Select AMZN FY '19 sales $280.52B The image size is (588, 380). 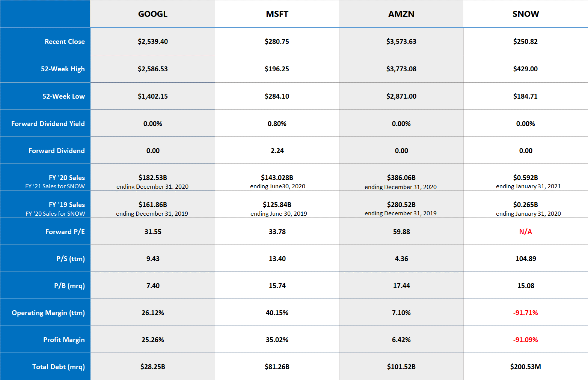point(401,205)
